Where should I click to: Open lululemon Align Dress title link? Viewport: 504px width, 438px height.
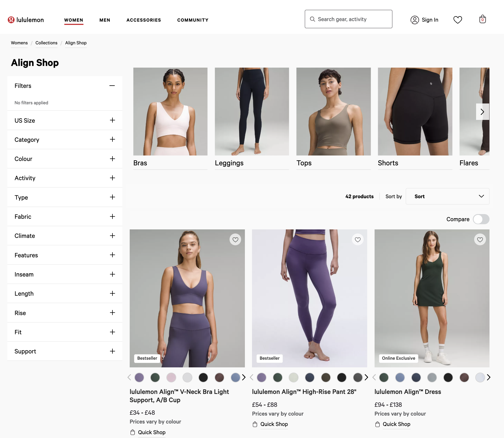tap(408, 392)
